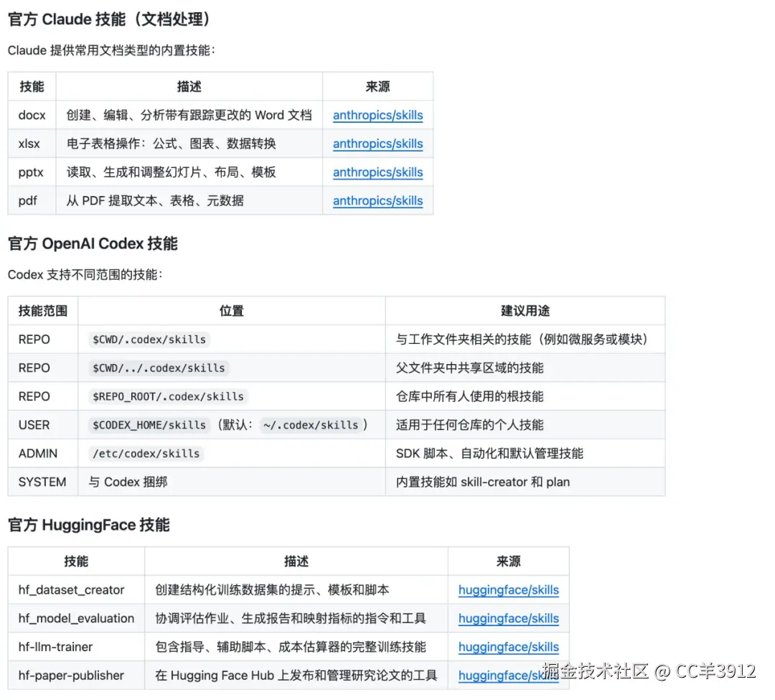This screenshot has width=775, height=700.
Task: Click the '$CODEX_HOME/skills' code path
Action: 149,425
